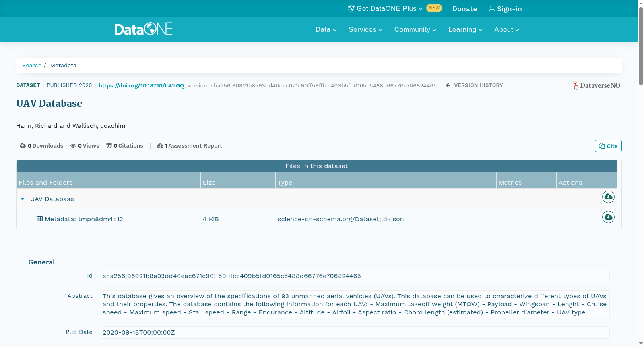Screen dimensions: 644x347
Task: Open the DOI link 10.18710/L41IGQ
Action: (x=141, y=85)
